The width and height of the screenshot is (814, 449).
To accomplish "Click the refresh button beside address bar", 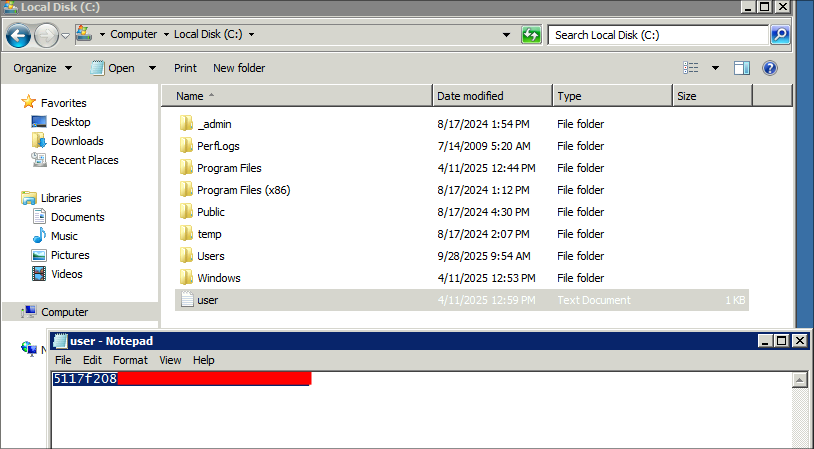I will click(x=531, y=35).
